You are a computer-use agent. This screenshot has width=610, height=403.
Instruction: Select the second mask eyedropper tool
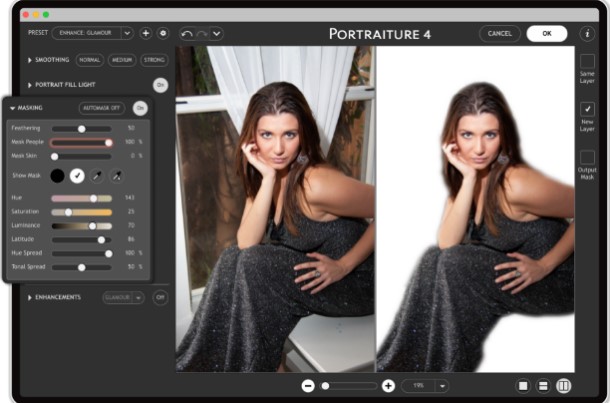[117, 176]
